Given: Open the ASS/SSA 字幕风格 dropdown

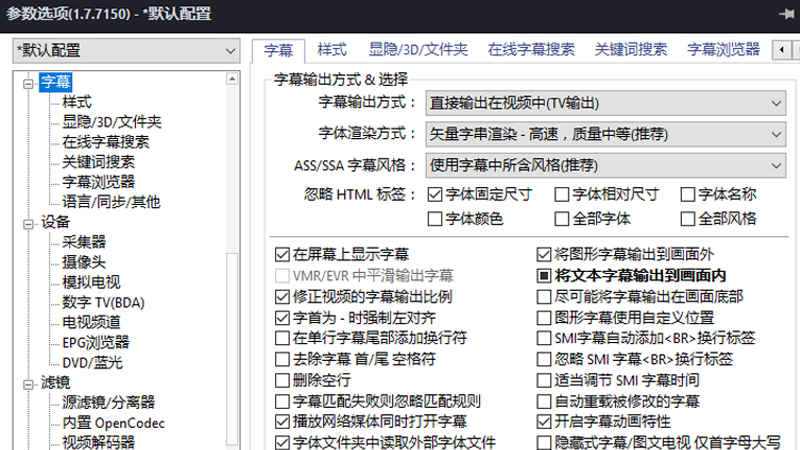Looking at the screenshot, I should coord(604,164).
